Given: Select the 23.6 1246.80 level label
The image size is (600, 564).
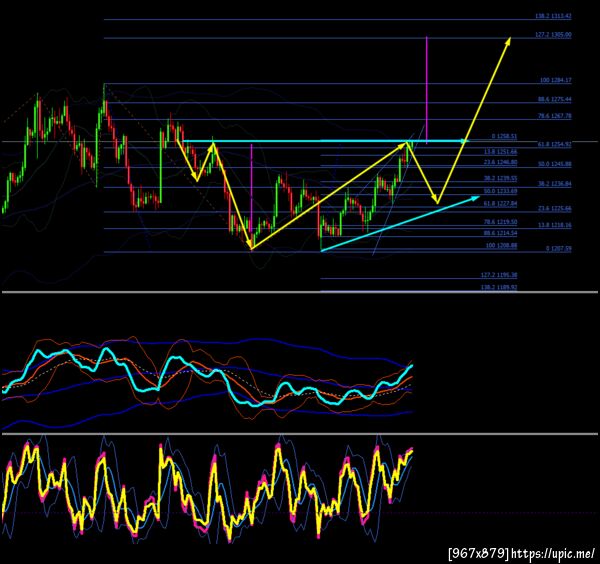Looking at the screenshot, I should click(x=501, y=162).
